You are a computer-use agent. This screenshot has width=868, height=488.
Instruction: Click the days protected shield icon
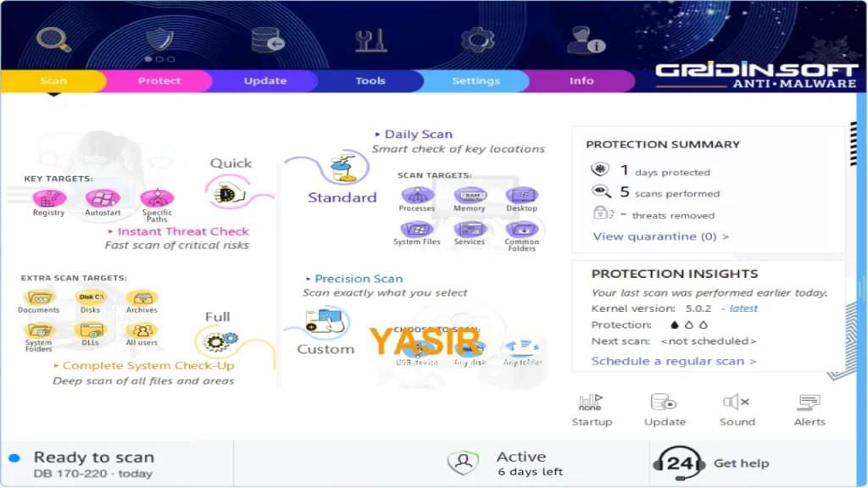[600, 169]
